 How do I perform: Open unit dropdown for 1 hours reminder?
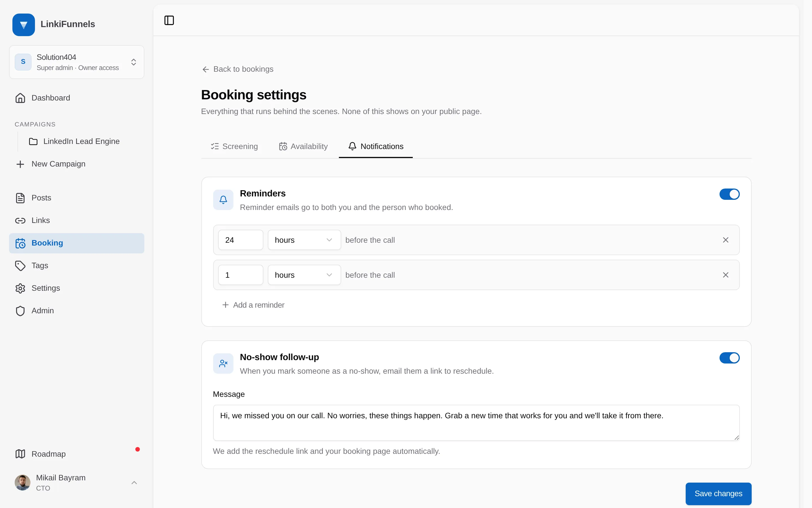tap(304, 275)
